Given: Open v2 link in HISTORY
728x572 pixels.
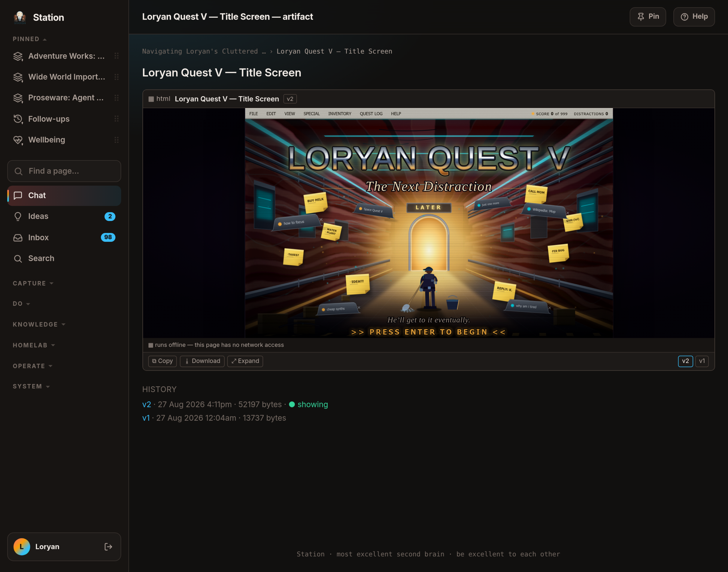Looking at the screenshot, I should coord(147,404).
